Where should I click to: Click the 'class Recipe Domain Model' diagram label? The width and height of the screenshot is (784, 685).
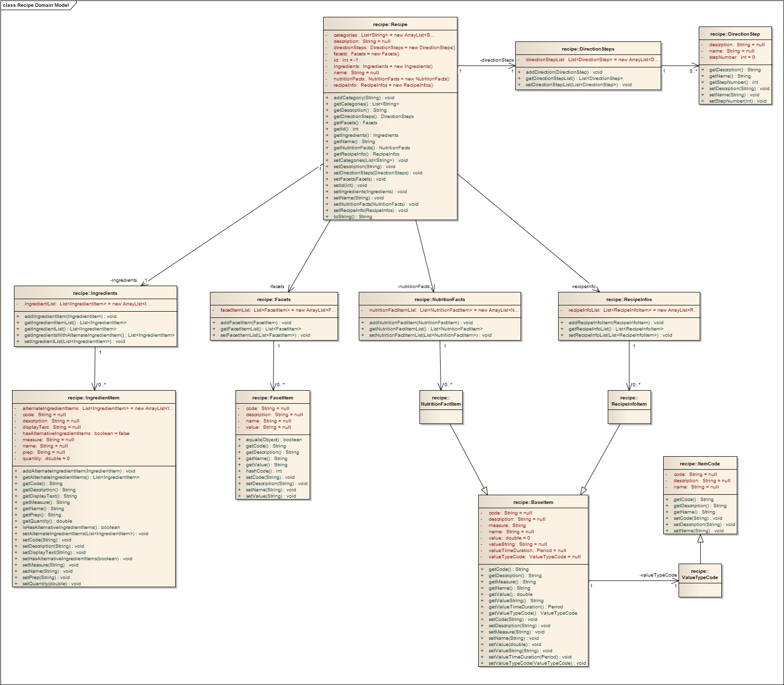pyautogui.click(x=36, y=5)
